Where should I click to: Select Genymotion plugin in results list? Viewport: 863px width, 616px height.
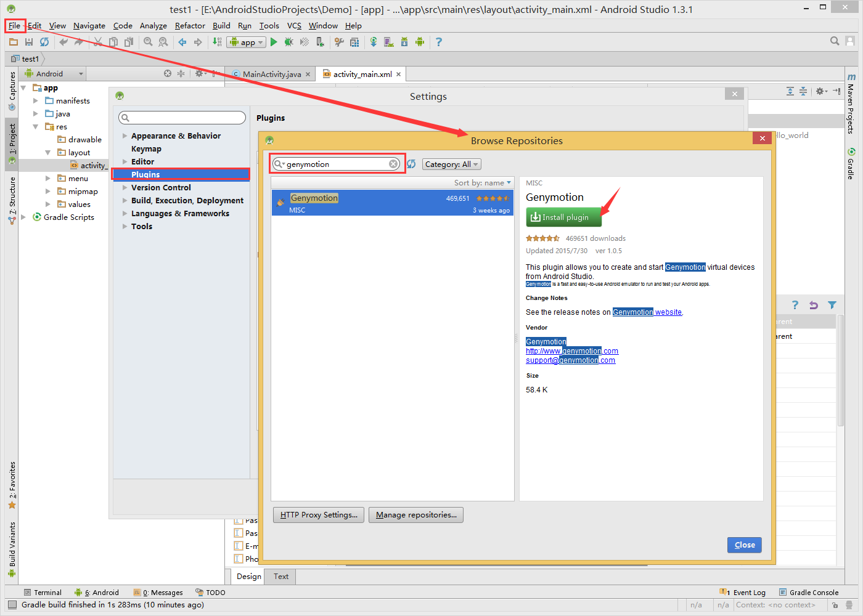tap(393, 203)
